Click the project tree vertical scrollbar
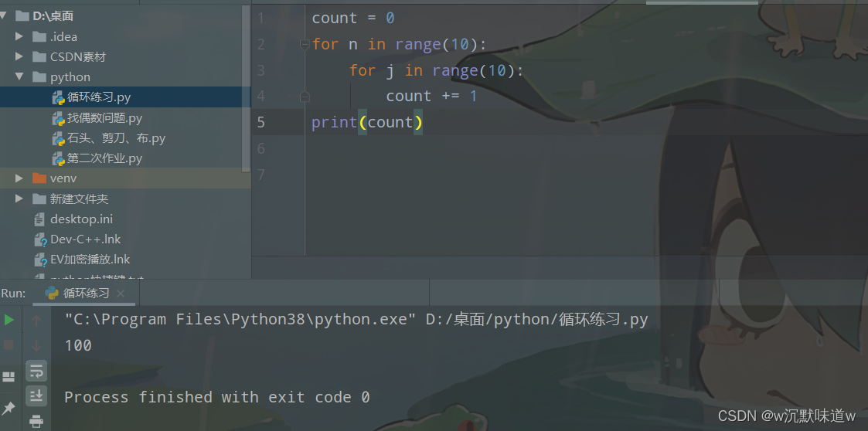 point(247,89)
